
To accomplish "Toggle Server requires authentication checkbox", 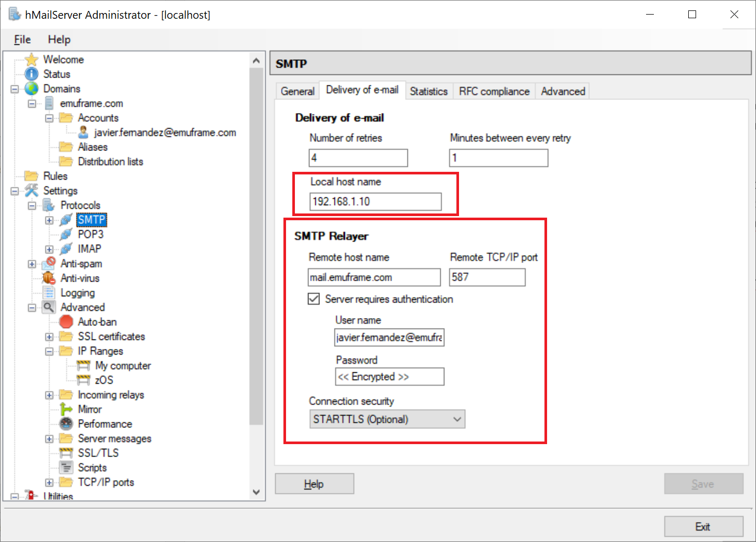I will (314, 299).
